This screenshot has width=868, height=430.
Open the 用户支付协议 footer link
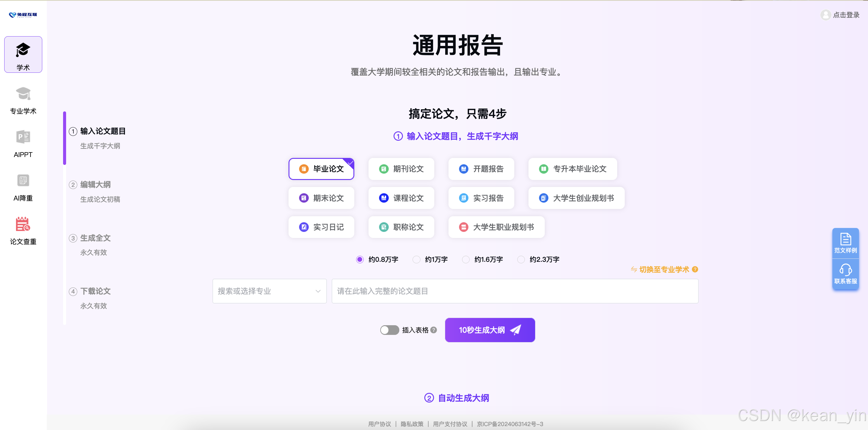coord(450,424)
